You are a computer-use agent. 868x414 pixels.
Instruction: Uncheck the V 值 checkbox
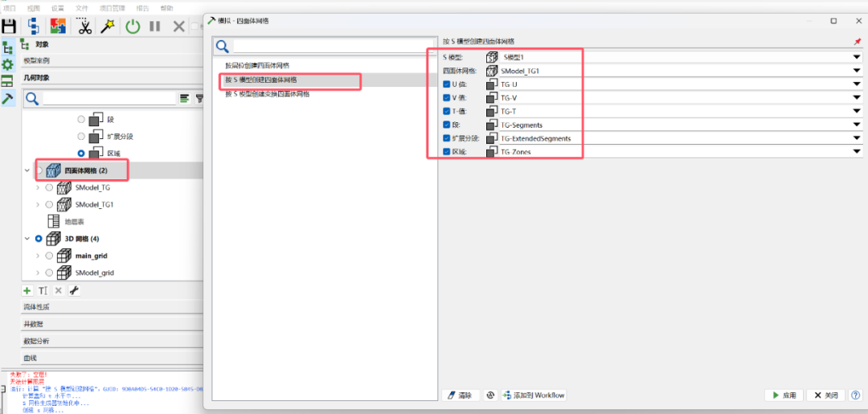coord(447,98)
